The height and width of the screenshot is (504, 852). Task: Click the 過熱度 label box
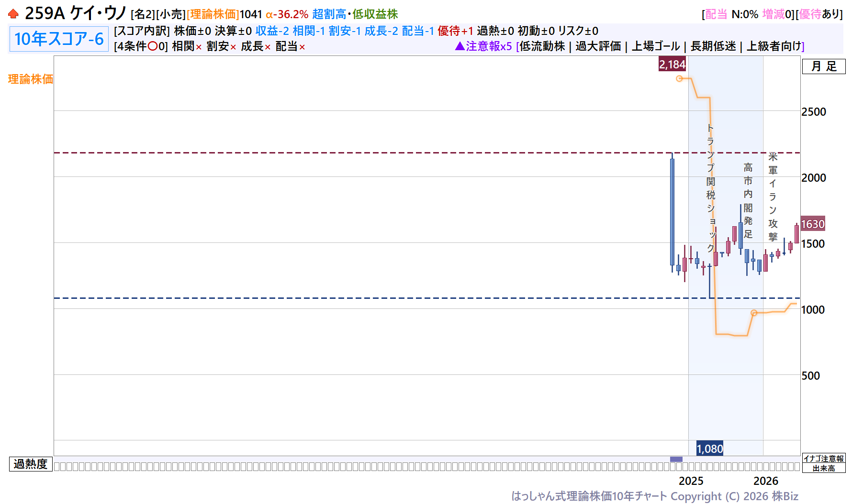click(31, 464)
